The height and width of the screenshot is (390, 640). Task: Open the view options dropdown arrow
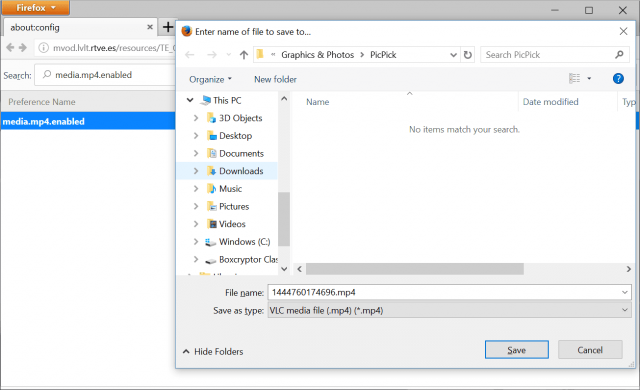[589, 78]
